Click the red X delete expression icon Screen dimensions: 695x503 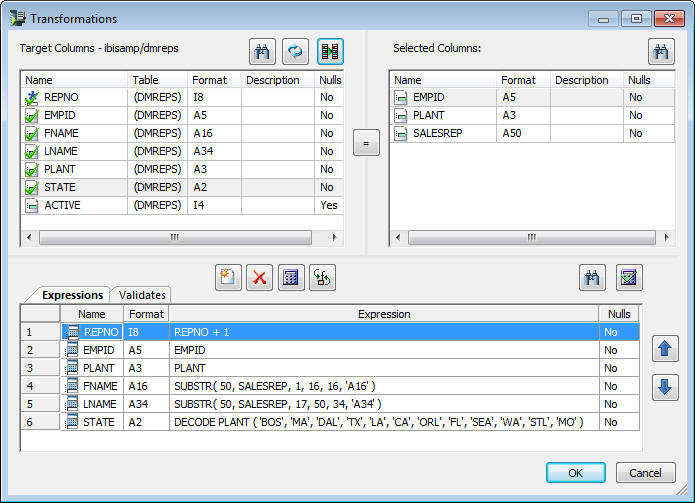coord(259,278)
